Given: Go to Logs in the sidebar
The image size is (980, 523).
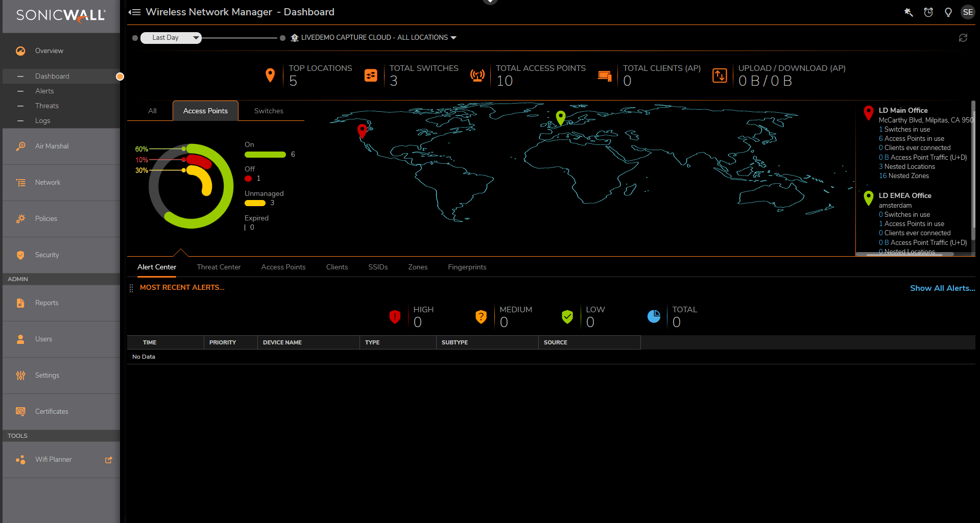Looking at the screenshot, I should (42, 121).
